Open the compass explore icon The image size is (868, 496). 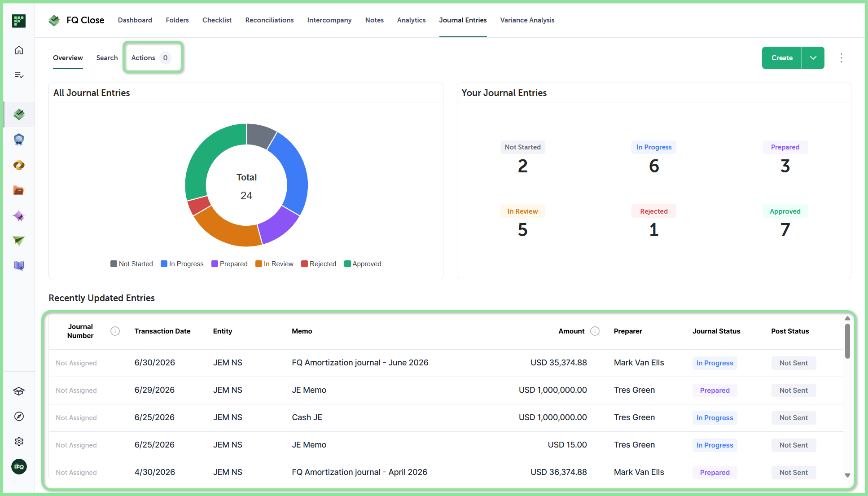click(x=19, y=417)
